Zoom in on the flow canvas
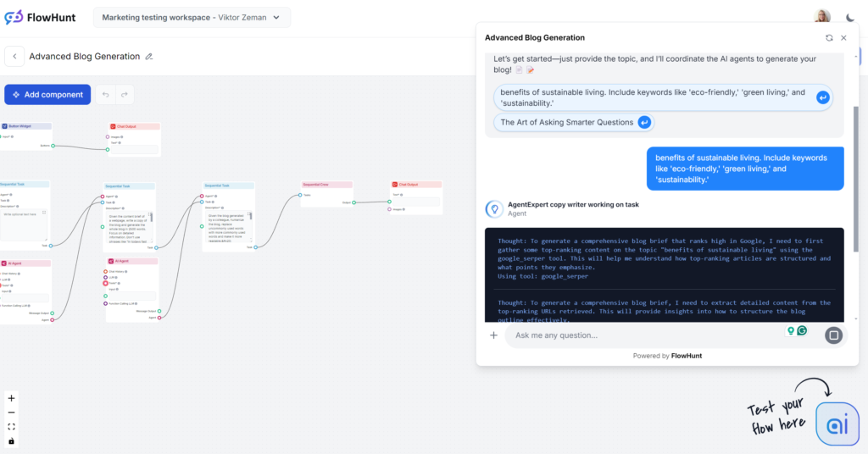The image size is (868, 454). tap(11, 398)
